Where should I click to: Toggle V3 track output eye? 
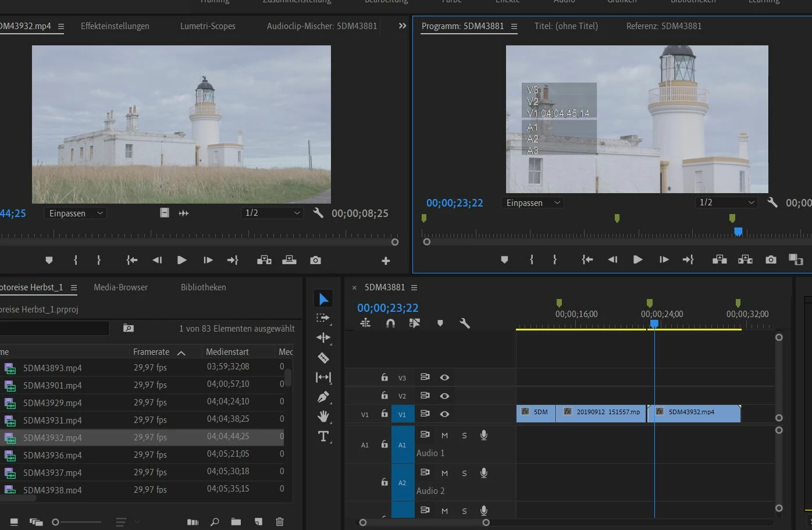point(444,378)
